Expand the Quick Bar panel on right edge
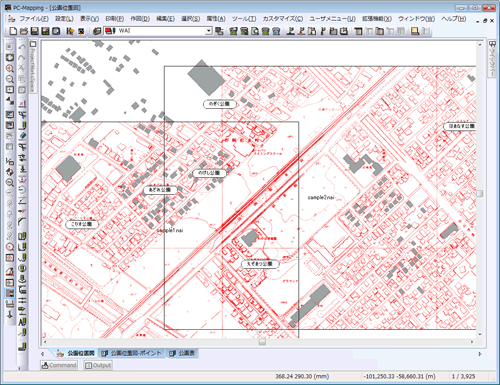 coord(492,59)
